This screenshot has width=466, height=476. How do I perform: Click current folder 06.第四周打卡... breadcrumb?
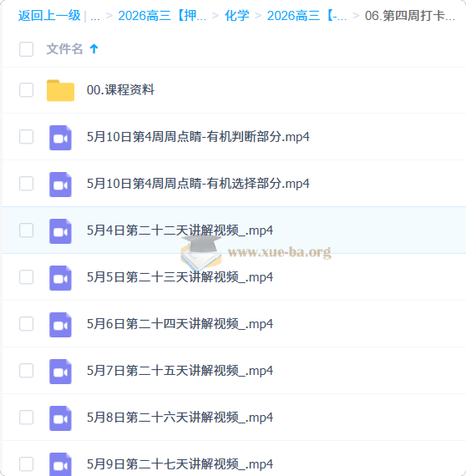coord(410,16)
